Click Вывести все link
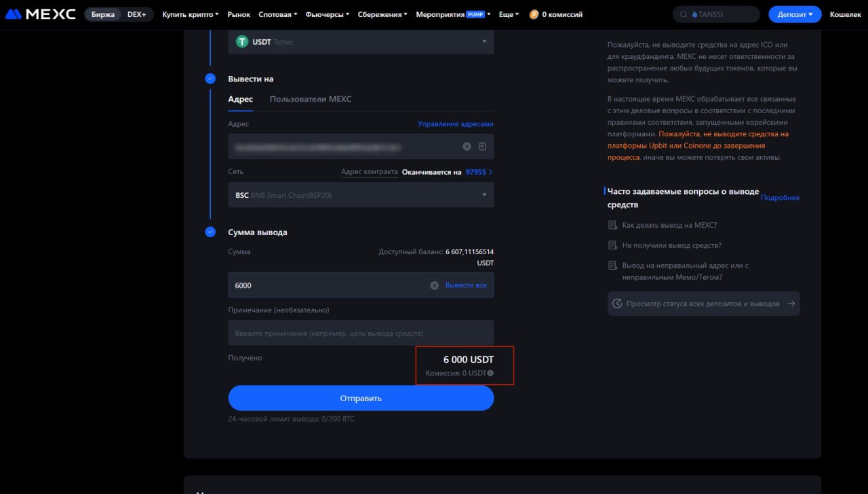 click(466, 285)
